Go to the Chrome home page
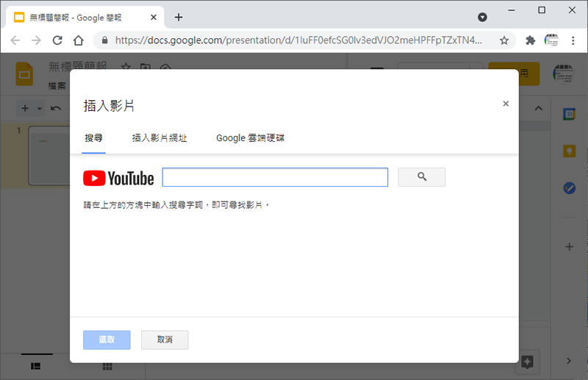The width and height of the screenshot is (588, 380). [x=79, y=40]
